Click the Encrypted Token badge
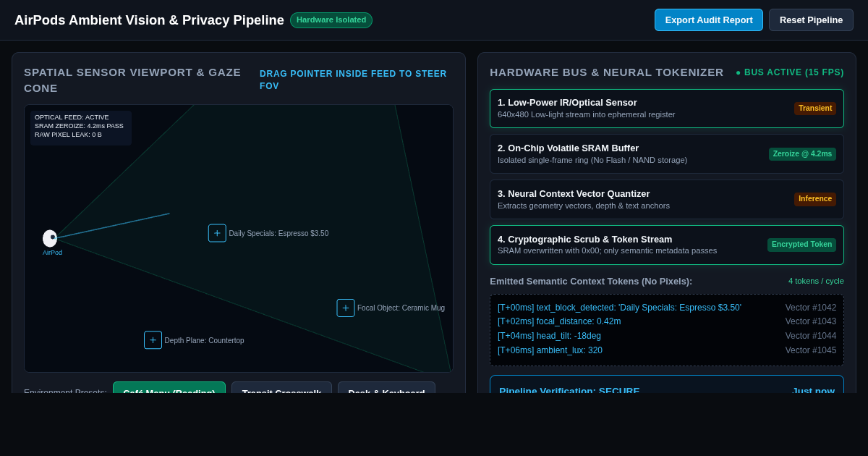Image resolution: width=868 pixels, height=456 pixels. 801,245
